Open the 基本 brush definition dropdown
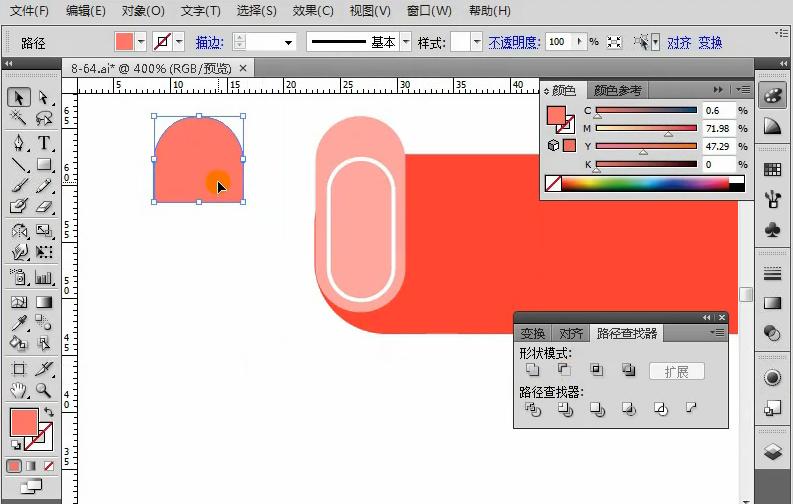The width and height of the screenshot is (793, 504). pos(406,42)
